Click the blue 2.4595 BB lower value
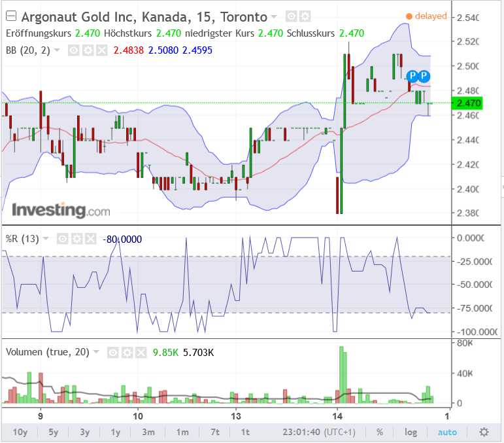The width and height of the screenshot is (504, 443). [x=197, y=50]
